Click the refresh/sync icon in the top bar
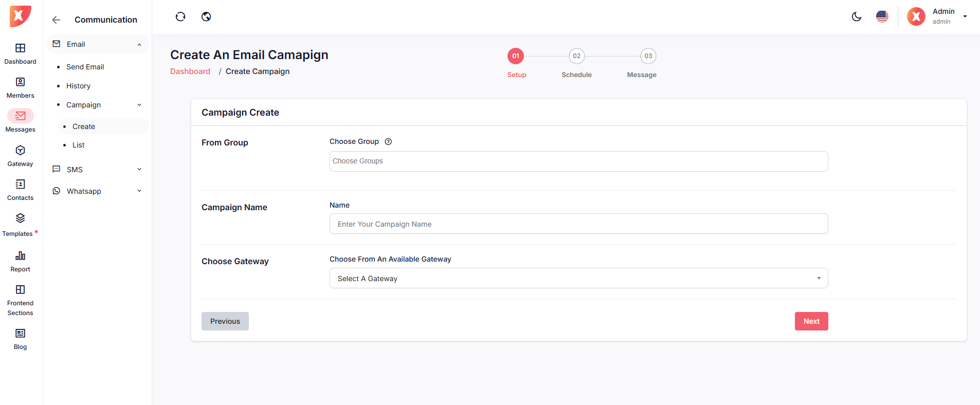Image resolution: width=980 pixels, height=405 pixels. click(180, 17)
